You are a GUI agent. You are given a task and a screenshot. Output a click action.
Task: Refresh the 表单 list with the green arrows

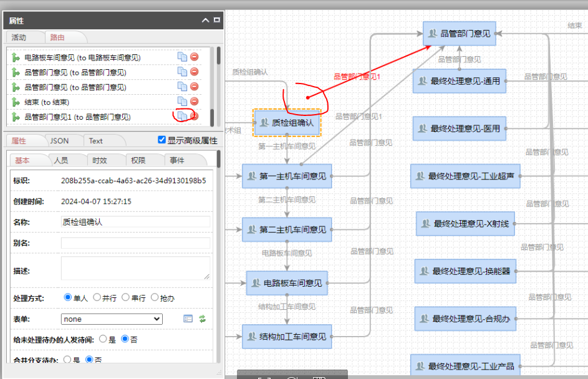(x=203, y=319)
